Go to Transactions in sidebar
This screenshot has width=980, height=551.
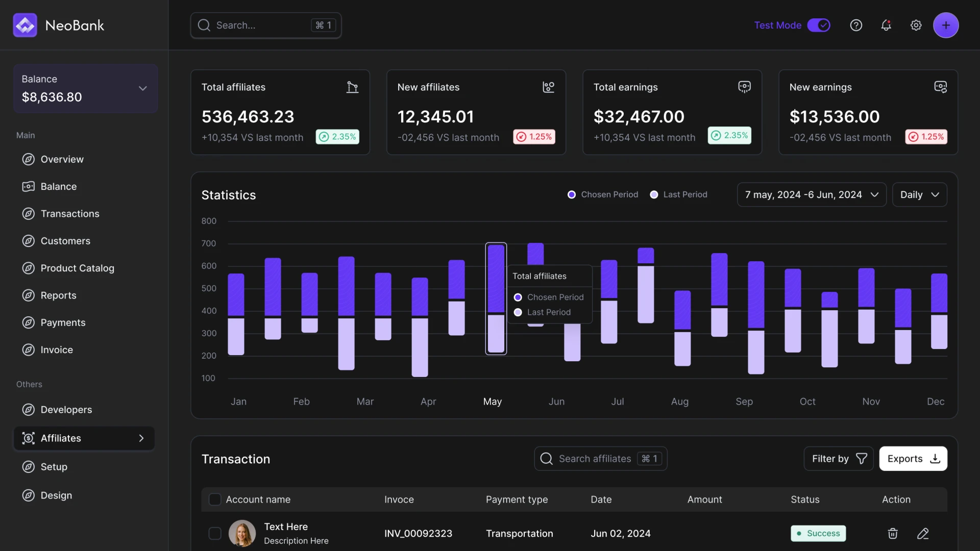pos(70,214)
